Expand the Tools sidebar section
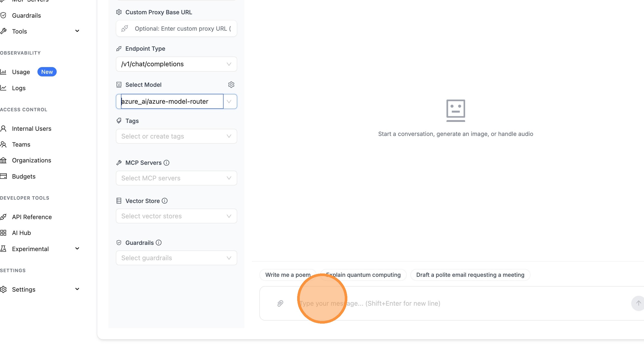This screenshot has height=360, width=644. pyautogui.click(x=77, y=31)
